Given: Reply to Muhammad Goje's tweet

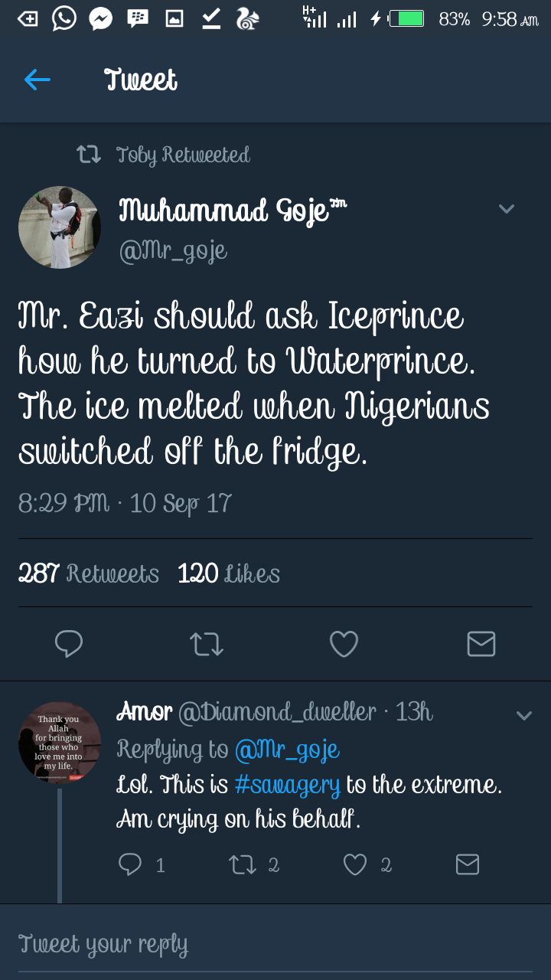Looking at the screenshot, I should pos(69,644).
